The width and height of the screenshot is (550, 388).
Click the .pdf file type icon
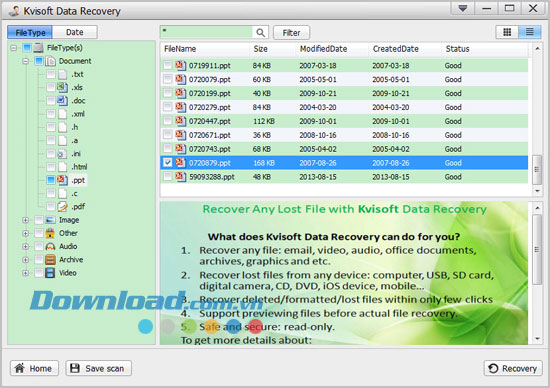62,207
